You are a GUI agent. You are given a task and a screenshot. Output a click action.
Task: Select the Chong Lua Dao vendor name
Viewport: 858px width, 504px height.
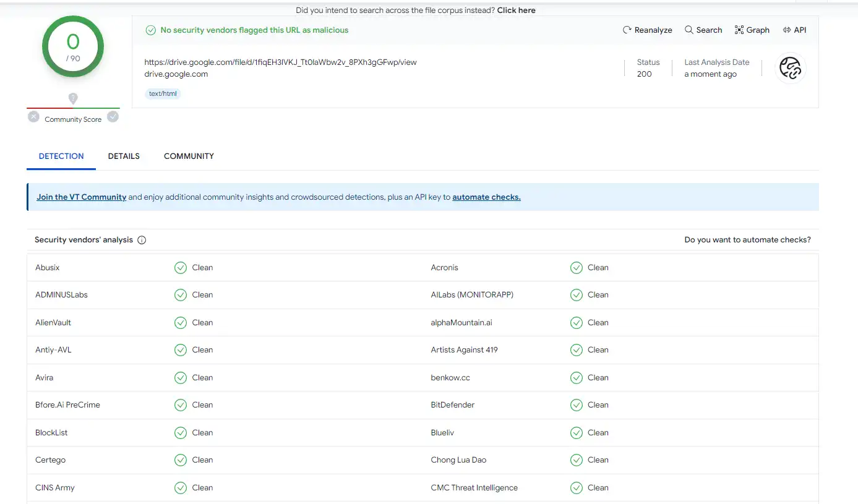click(x=458, y=460)
